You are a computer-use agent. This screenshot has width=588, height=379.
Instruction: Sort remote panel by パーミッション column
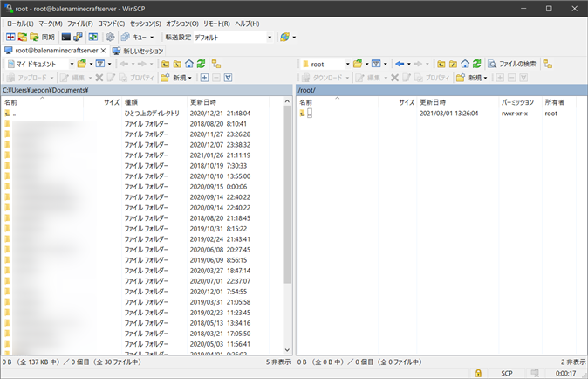pos(520,102)
